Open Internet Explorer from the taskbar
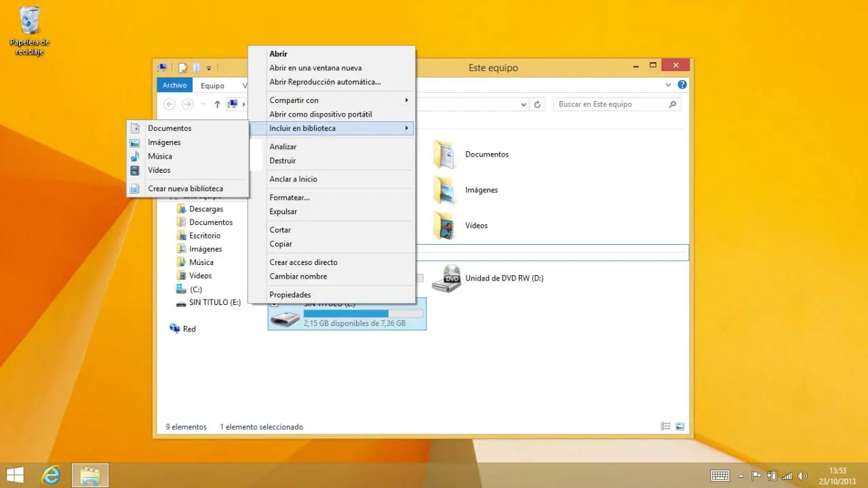This screenshot has width=868, height=488. [51, 475]
